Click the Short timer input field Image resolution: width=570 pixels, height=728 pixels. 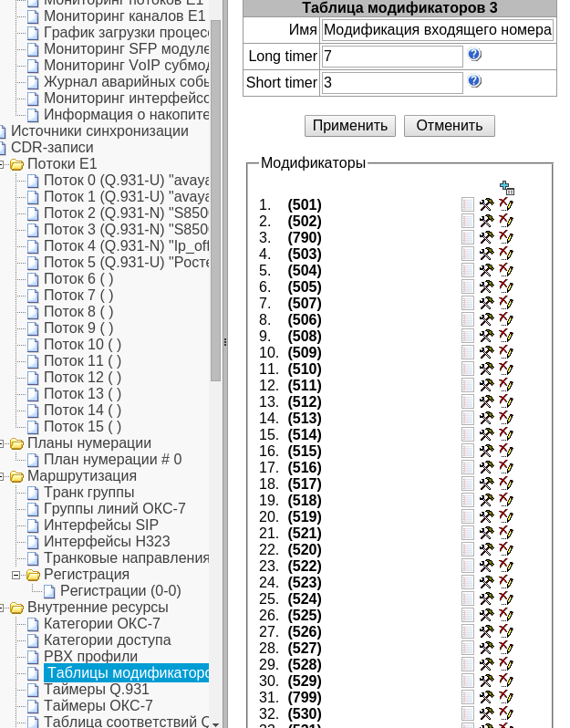392,83
